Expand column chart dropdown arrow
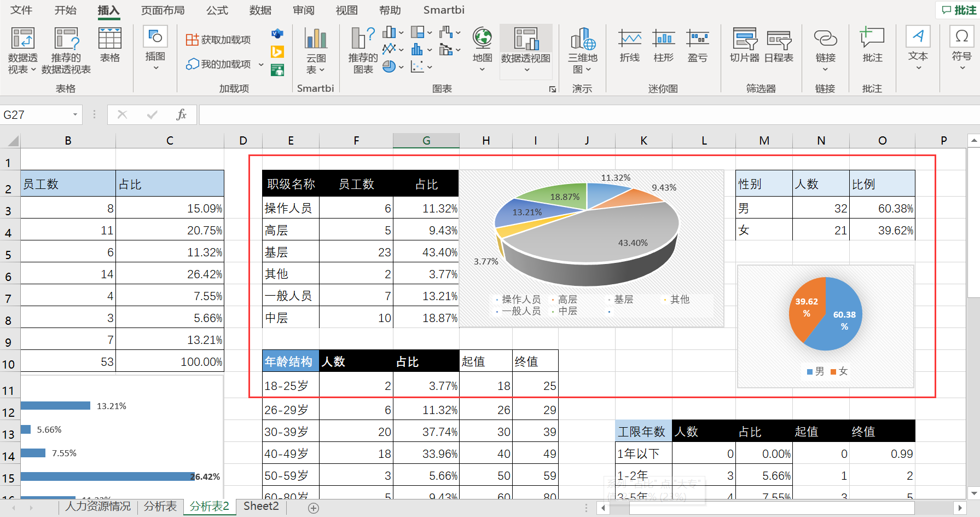Viewport: 980px width, 517px height. pos(401,33)
